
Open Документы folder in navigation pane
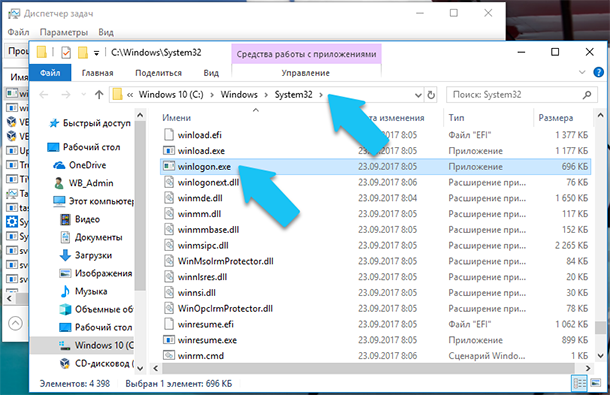click(91, 237)
